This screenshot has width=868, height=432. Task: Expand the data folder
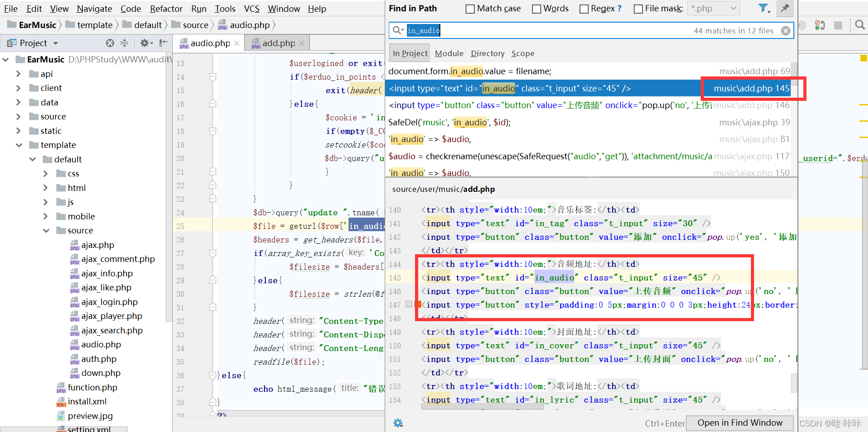[19, 102]
